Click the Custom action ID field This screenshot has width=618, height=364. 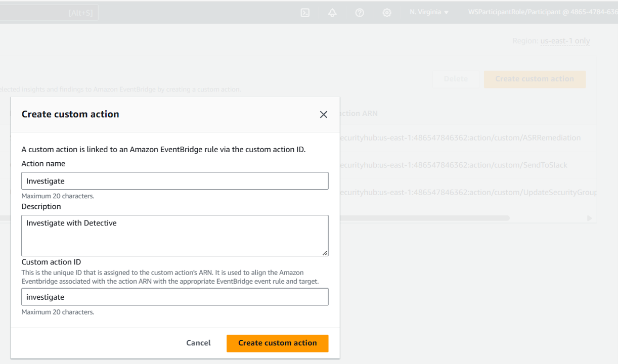[x=175, y=297]
